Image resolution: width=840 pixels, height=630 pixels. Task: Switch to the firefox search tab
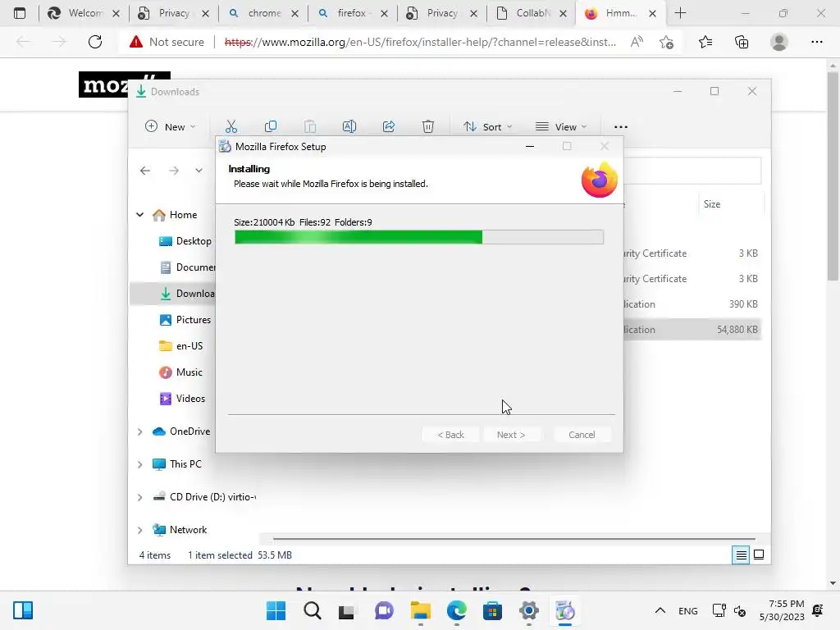tap(353, 13)
